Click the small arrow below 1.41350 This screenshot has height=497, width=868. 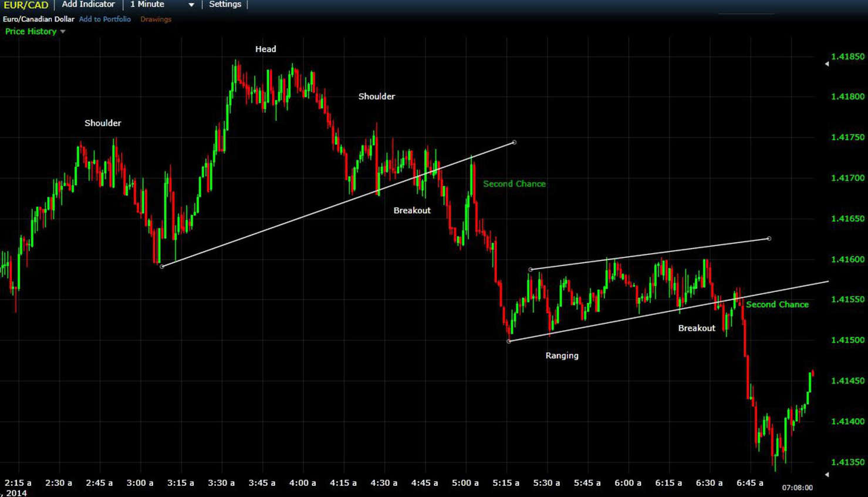[x=827, y=474]
